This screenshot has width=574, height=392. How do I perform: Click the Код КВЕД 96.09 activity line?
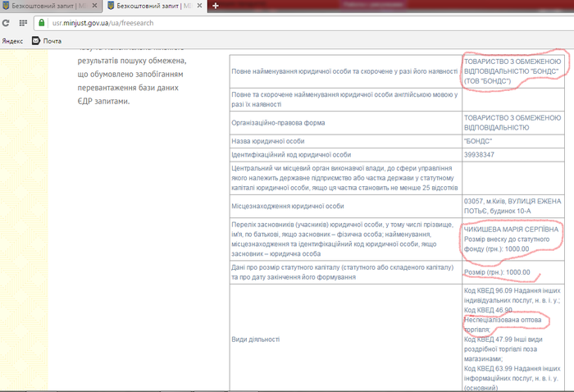[512, 295]
